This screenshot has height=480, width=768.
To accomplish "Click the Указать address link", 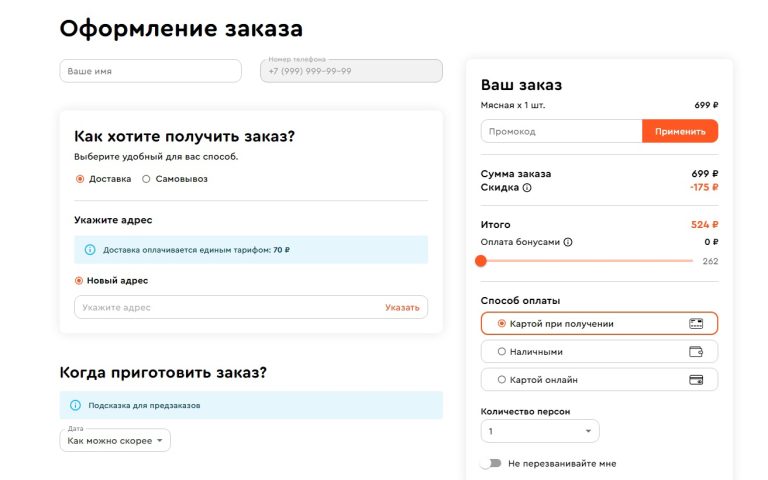I will [402, 308].
